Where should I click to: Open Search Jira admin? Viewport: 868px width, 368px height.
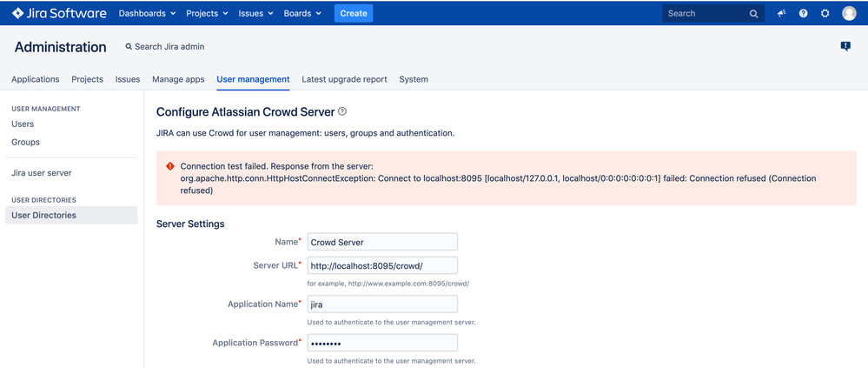[x=164, y=47]
